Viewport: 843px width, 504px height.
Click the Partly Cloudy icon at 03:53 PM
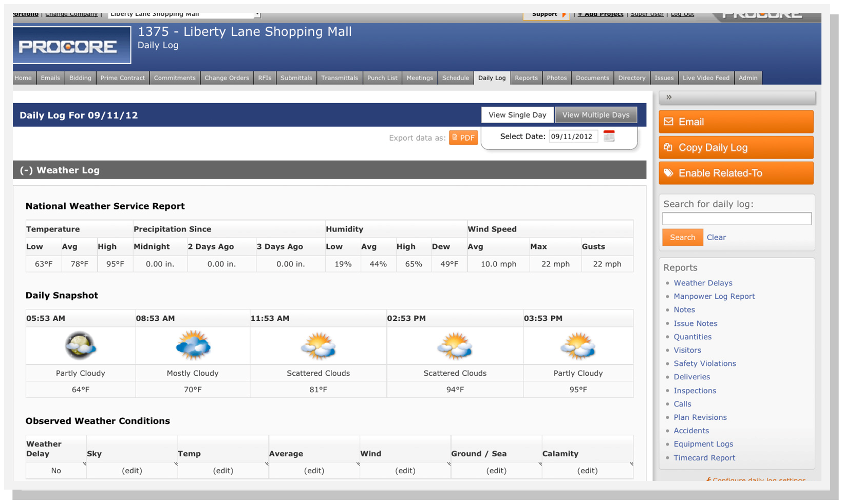pyautogui.click(x=578, y=345)
